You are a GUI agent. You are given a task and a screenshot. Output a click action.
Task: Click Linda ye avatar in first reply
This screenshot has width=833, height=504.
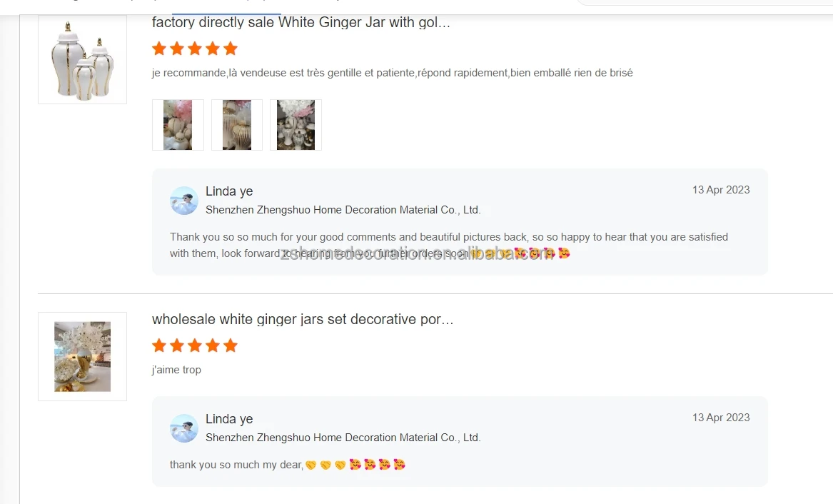184,200
